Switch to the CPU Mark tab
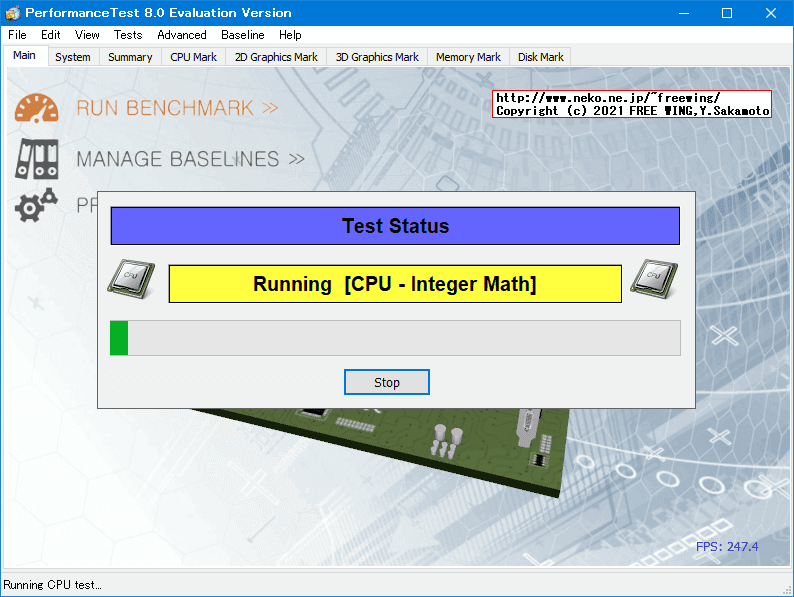 pos(193,57)
